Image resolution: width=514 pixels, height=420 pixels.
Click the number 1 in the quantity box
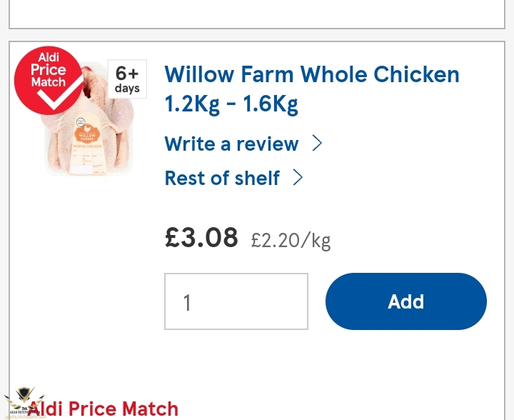tap(187, 303)
